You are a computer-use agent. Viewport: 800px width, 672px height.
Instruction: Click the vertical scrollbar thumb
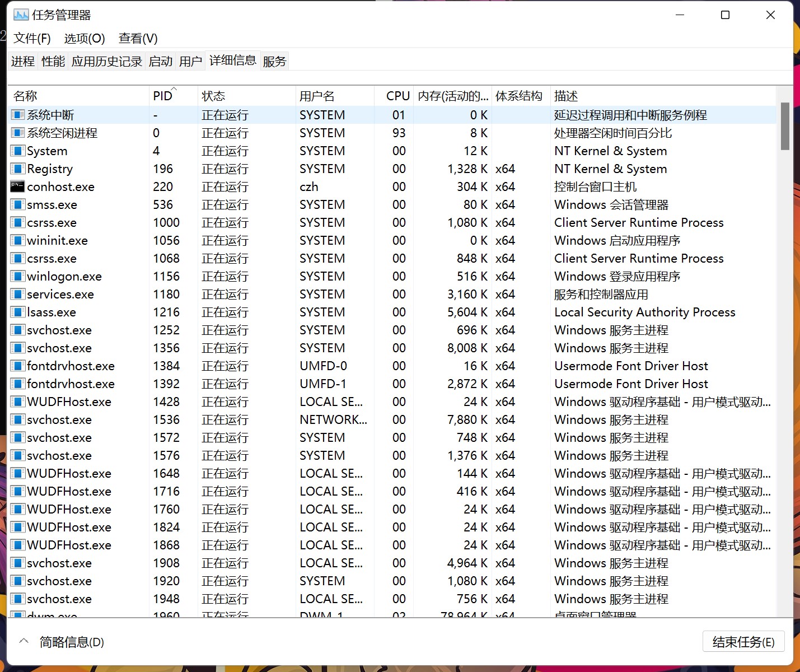[785, 126]
